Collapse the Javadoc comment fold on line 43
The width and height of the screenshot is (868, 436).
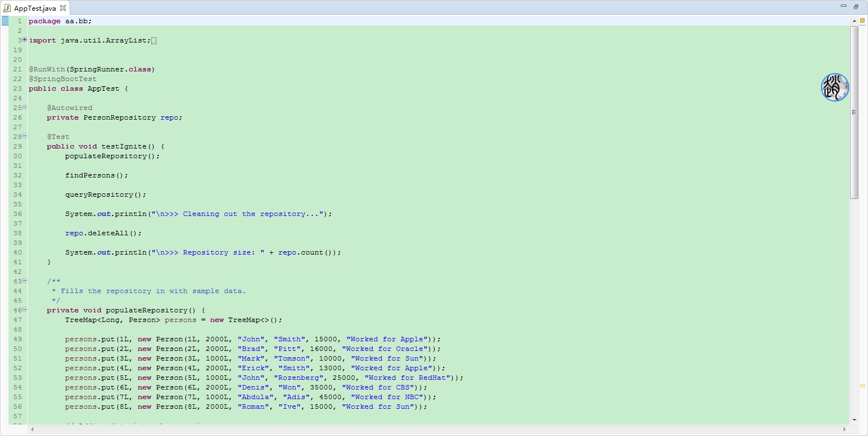tap(24, 281)
